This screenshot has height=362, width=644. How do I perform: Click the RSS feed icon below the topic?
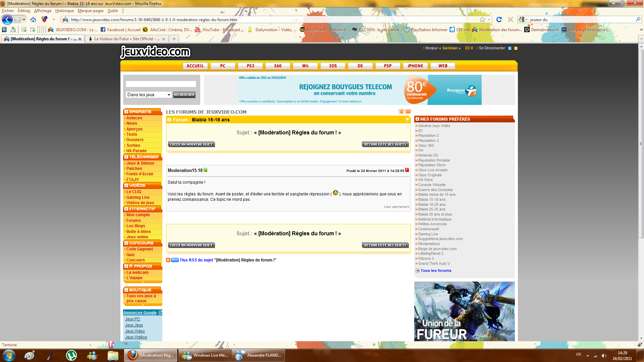168,260
